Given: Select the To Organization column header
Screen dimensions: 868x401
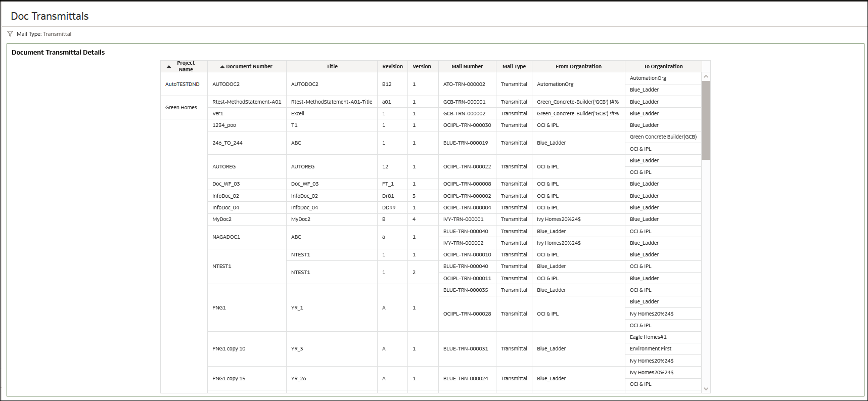Looking at the screenshot, I should tap(663, 66).
